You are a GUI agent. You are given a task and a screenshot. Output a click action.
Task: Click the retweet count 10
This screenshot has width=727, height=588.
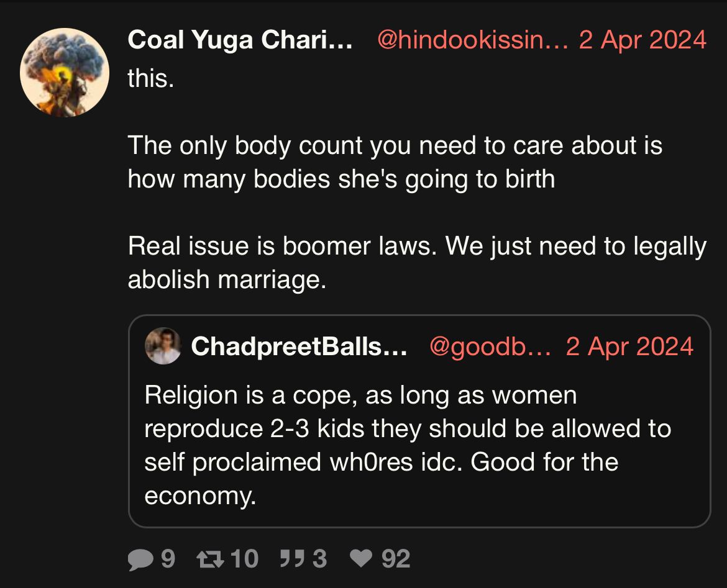coord(244,559)
